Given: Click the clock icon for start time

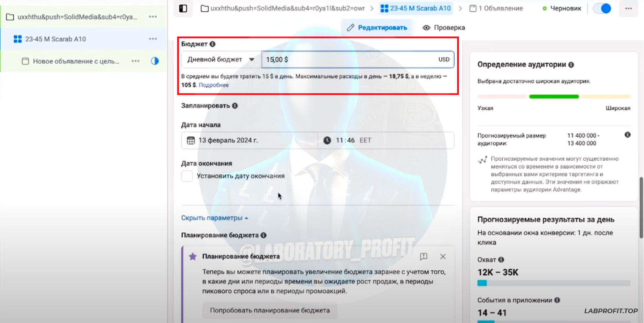Looking at the screenshot, I should [327, 140].
